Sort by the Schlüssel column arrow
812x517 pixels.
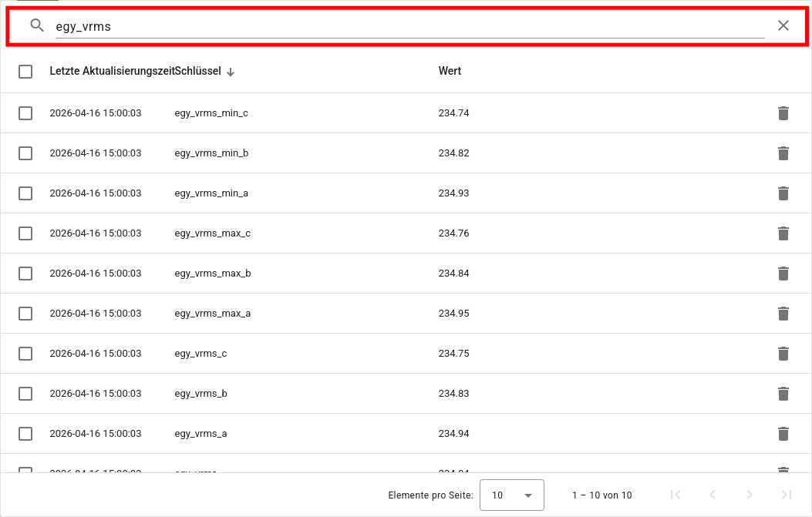click(x=231, y=72)
